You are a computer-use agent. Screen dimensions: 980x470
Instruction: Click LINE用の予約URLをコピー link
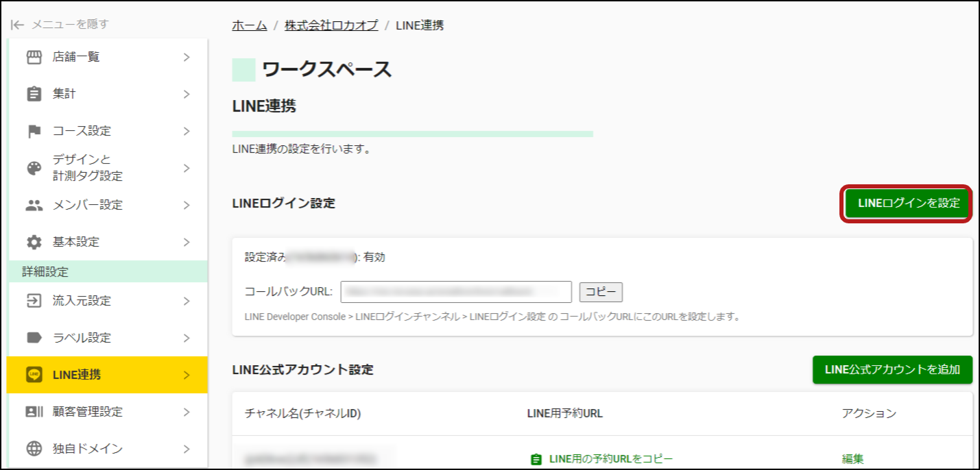pyautogui.click(x=610, y=459)
